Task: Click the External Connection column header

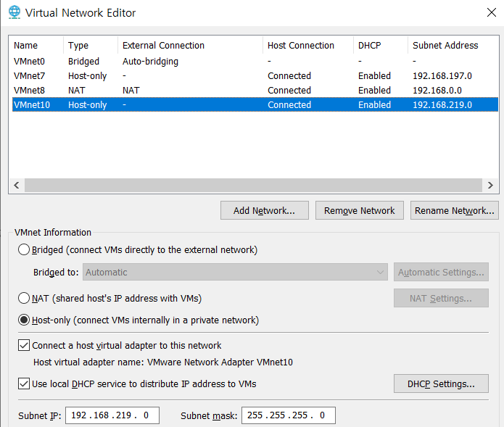Action: 190,45
